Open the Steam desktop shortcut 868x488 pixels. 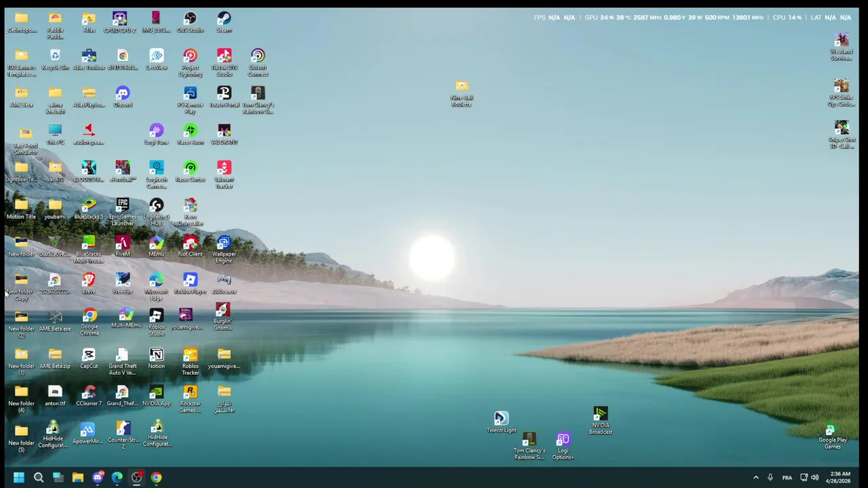point(224,22)
